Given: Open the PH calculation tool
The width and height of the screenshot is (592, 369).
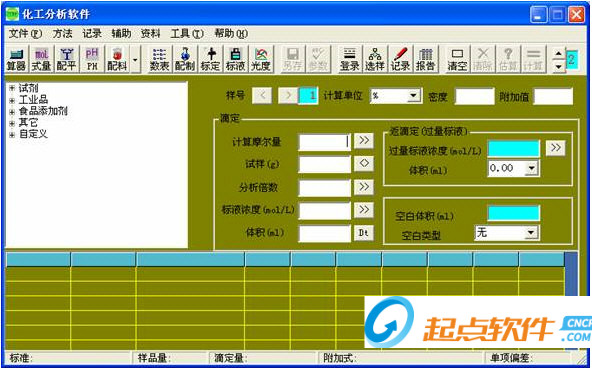Looking at the screenshot, I should [x=91, y=59].
